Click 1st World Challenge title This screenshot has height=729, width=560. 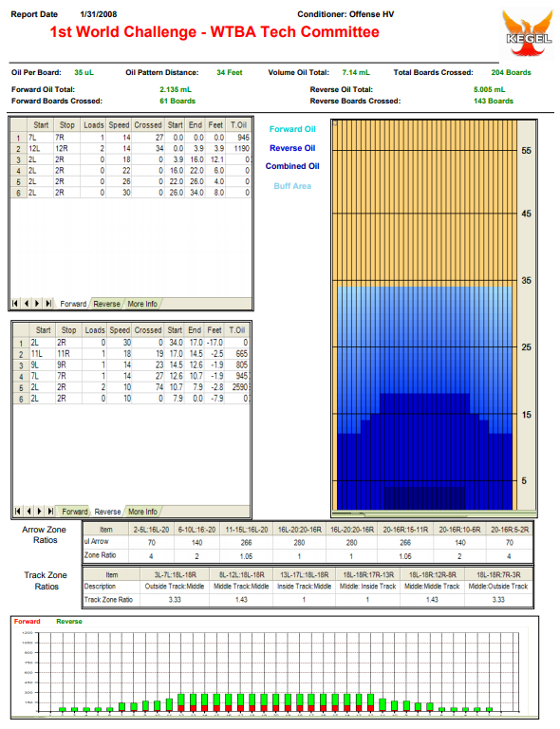215,31
